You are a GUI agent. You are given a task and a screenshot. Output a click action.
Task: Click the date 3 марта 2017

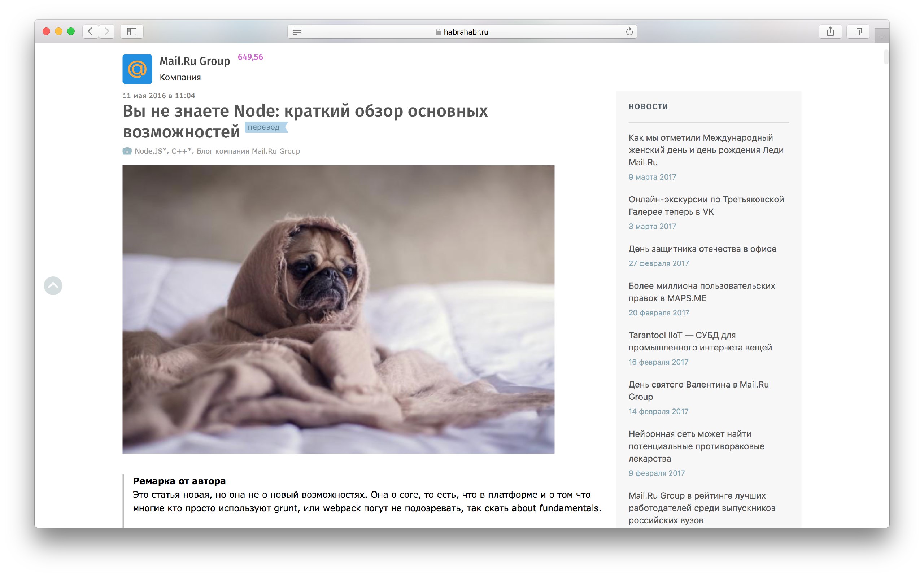[x=652, y=226]
